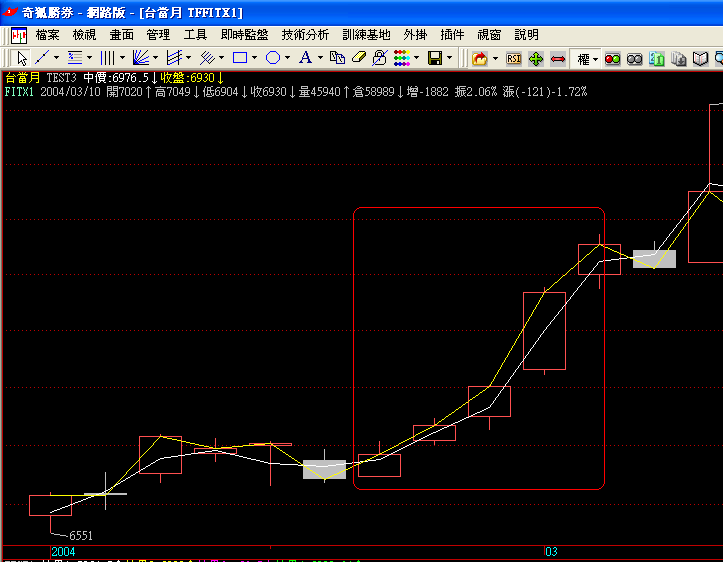Click the RSI indicator button
The width and height of the screenshot is (723, 562).
(x=514, y=59)
